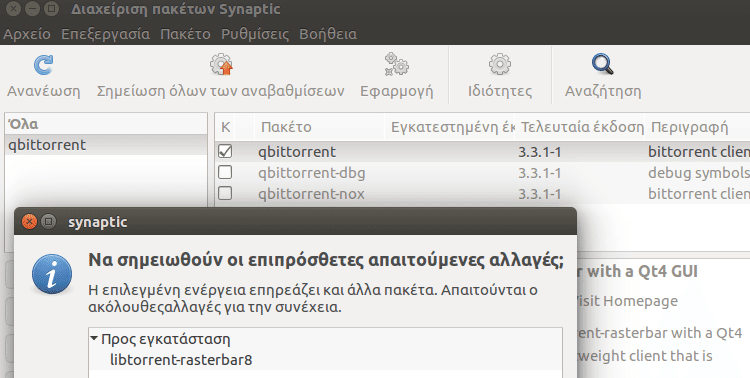The height and width of the screenshot is (378, 750).
Task: Click version 3.3.1-1 of qbittorrent row
Action: pyautogui.click(x=540, y=152)
